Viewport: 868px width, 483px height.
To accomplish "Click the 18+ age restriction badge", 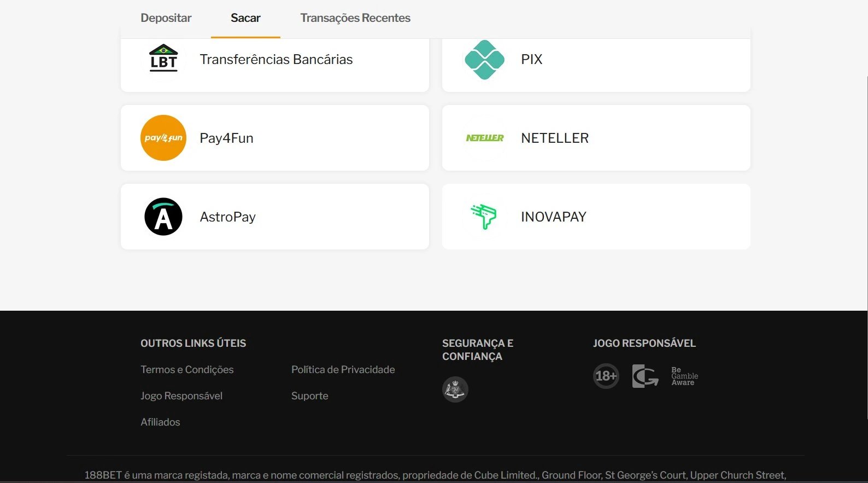I will click(x=606, y=376).
